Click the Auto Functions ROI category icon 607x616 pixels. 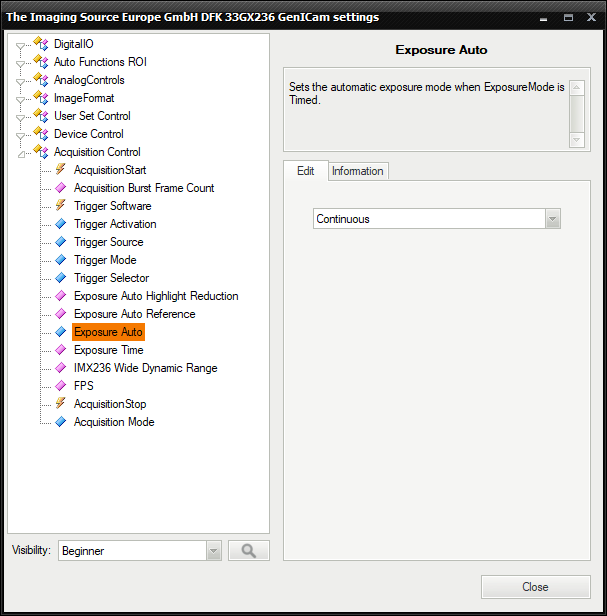[41, 61]
